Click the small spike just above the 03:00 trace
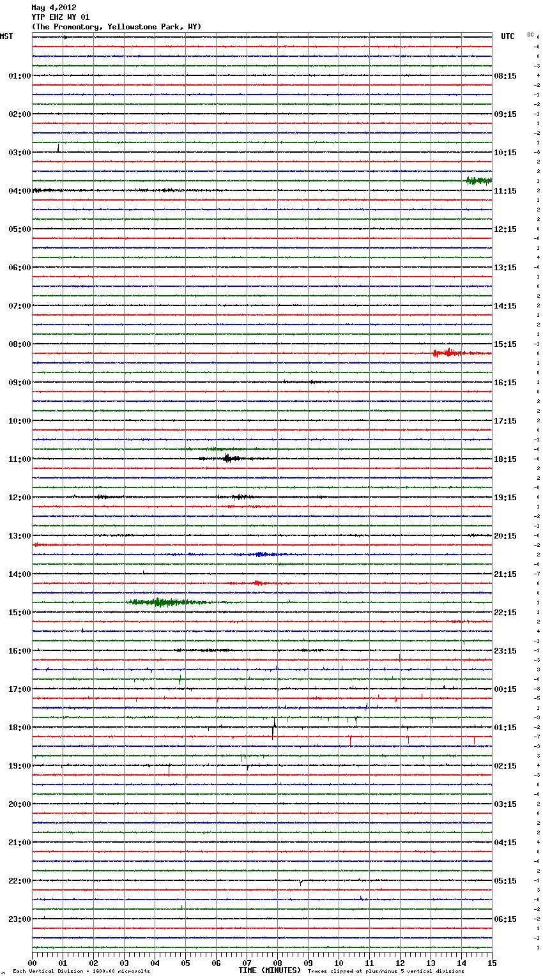 pyautogui.click(x=59, y=148)
